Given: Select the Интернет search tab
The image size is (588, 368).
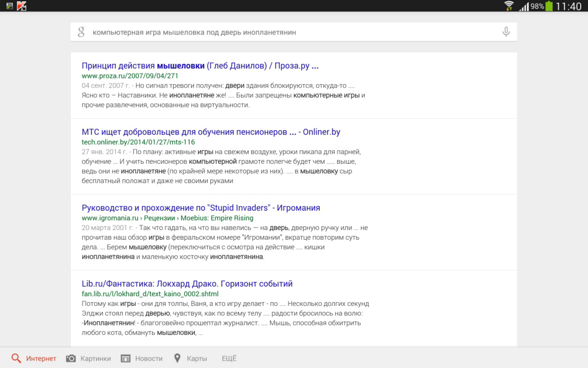Looking at the screenshot, I should click(34, 358).
